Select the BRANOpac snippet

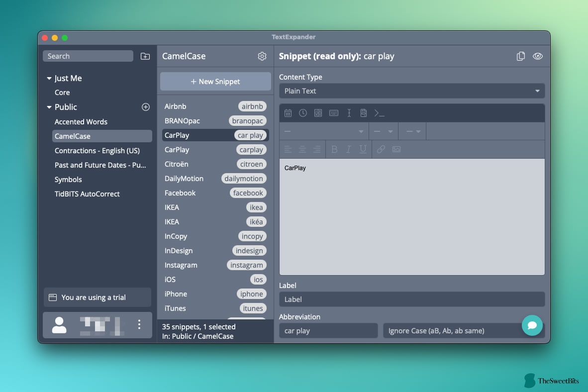coord(215,121)
